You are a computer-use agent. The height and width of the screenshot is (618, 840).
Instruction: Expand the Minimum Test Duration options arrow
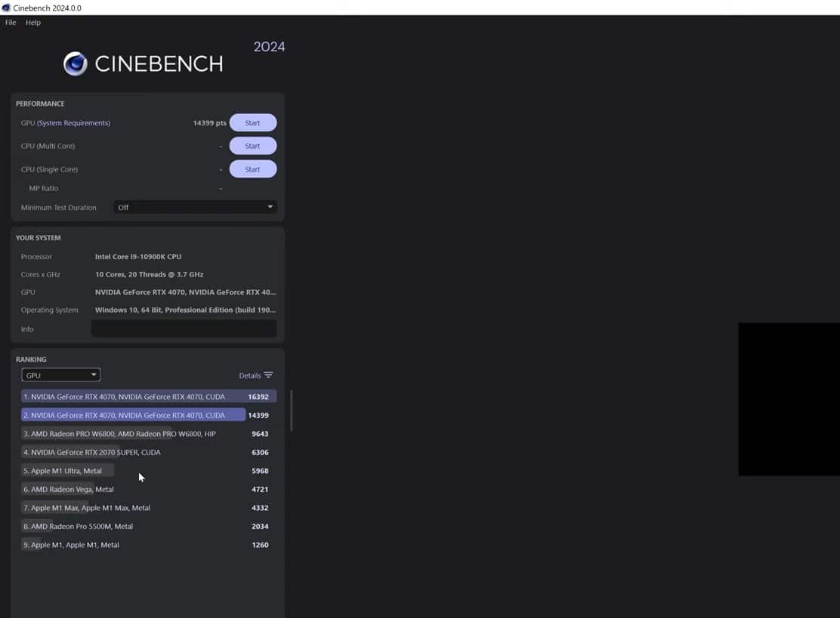point(270,206)
